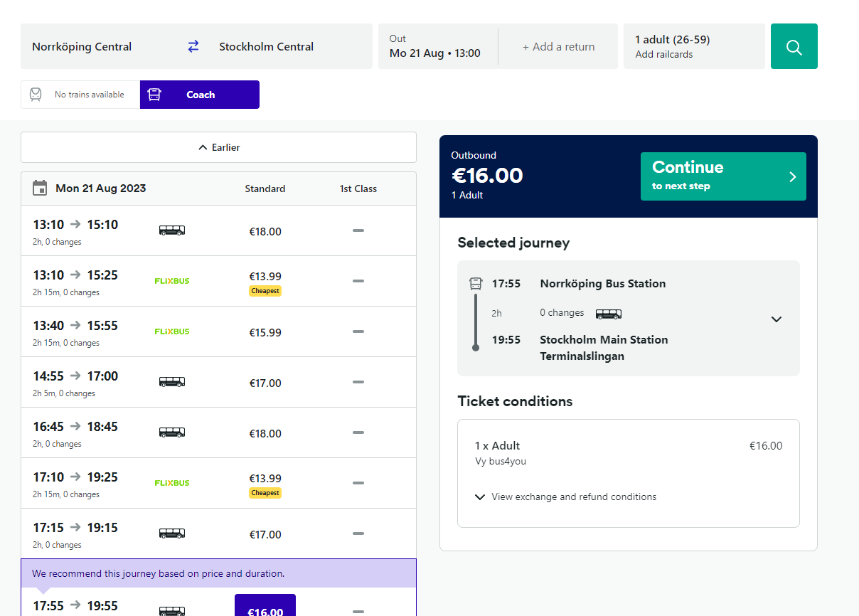Screen dimensions: 859x616
Task: Click the calendar icon beside Mon 21 Aug 2023
Action: pos(41,188)
